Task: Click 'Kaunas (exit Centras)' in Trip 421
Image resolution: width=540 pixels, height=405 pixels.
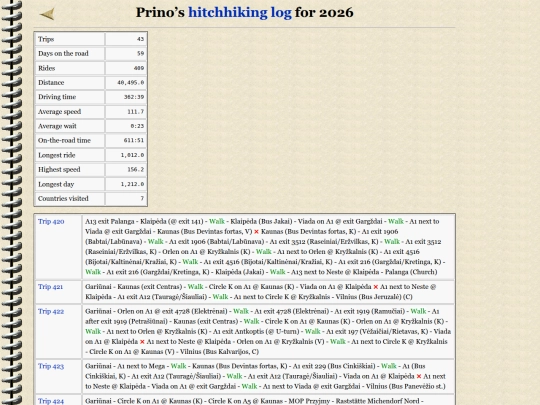Action: [x=149, y=287]
